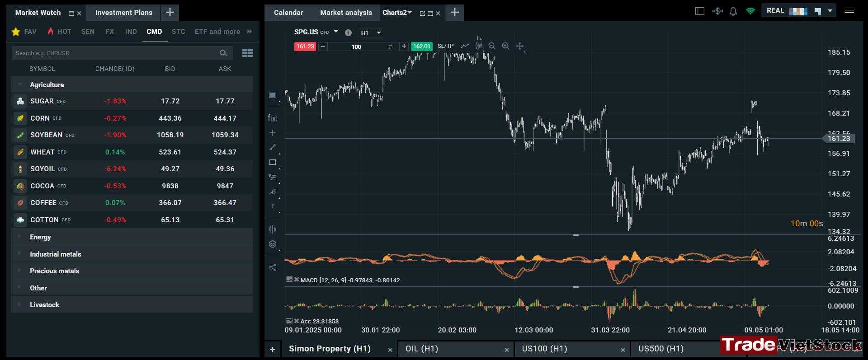
Task: Select the rectangle shape drawing tool
Action: click(273, 162)
